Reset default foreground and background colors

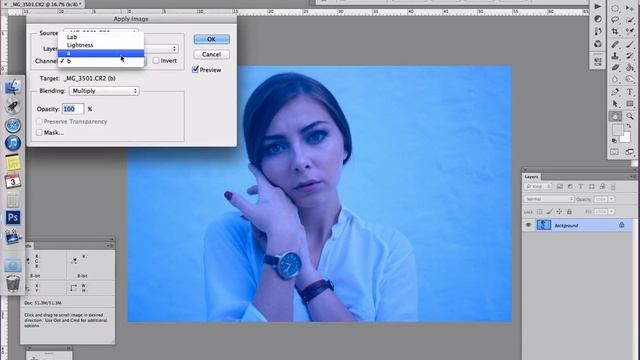pyautogui.click(x=614, y=141)
